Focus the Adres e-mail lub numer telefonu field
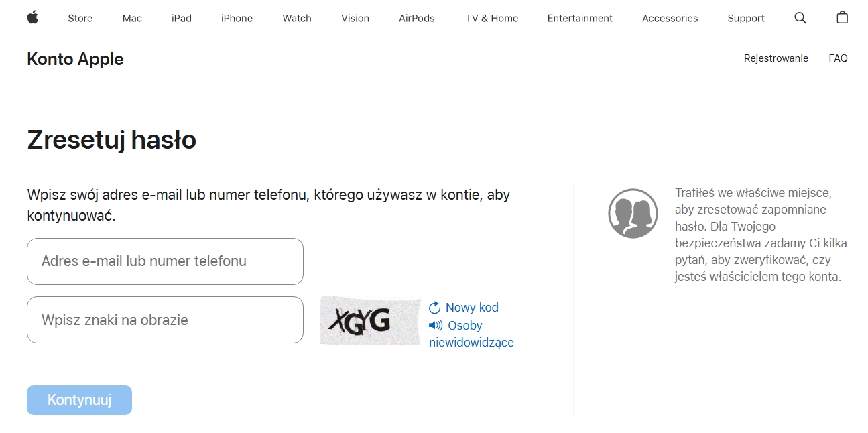This screenshot has height=433, width=868. (165, 261)
